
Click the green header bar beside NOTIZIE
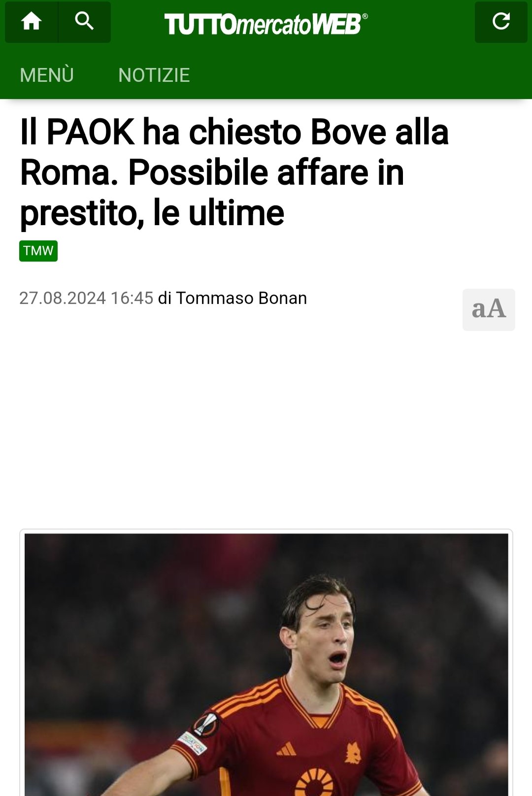(x=360, y=75)
